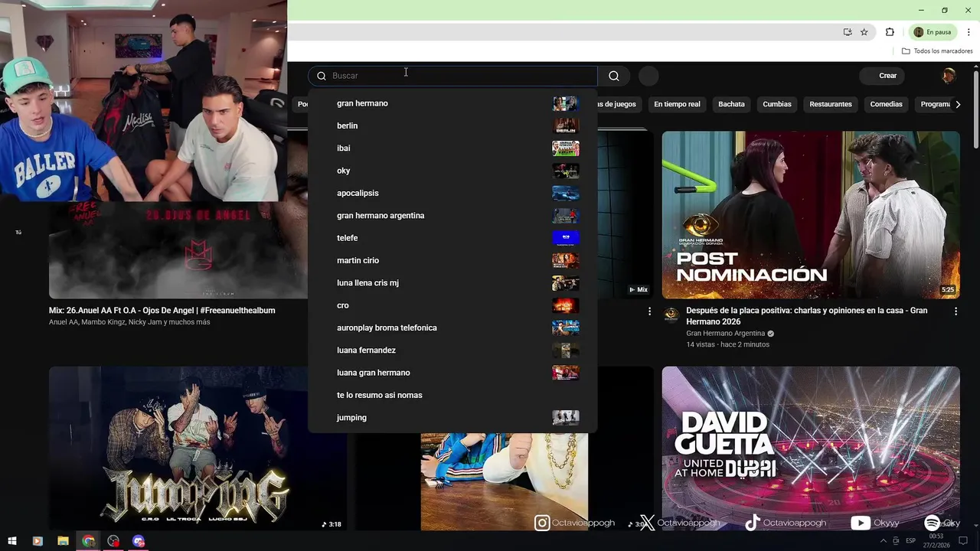Screen dimensions: 980x551
Task: Open the Mix: 26.Anuel AA Ojos De Angel title
Action: point(162,311)
